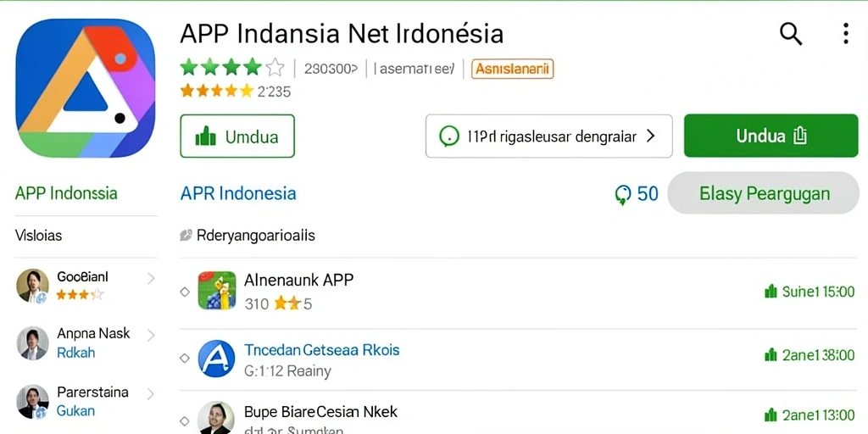
Task: Expand the GooBianl entry chevron
Action: point(151,278)
